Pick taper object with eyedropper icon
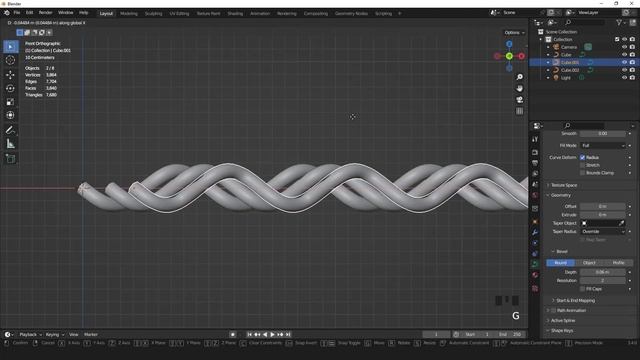 click(621, 223)
